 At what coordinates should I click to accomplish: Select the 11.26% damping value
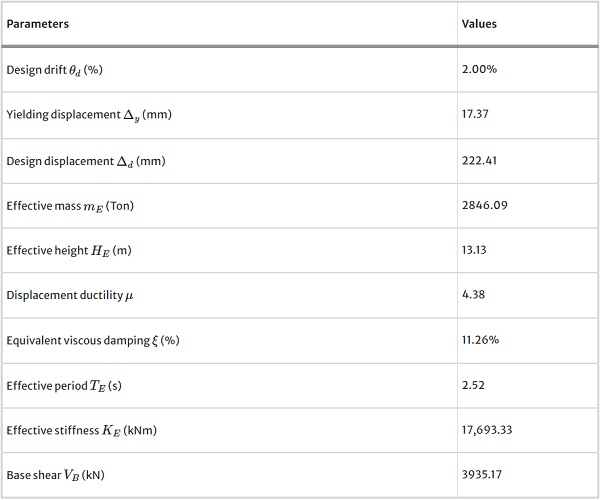(479, 340)
